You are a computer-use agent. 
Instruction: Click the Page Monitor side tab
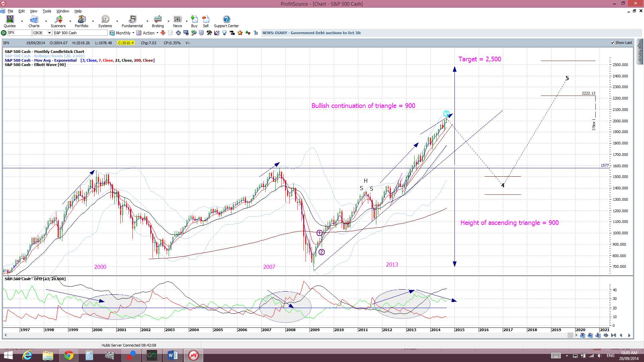640,51
